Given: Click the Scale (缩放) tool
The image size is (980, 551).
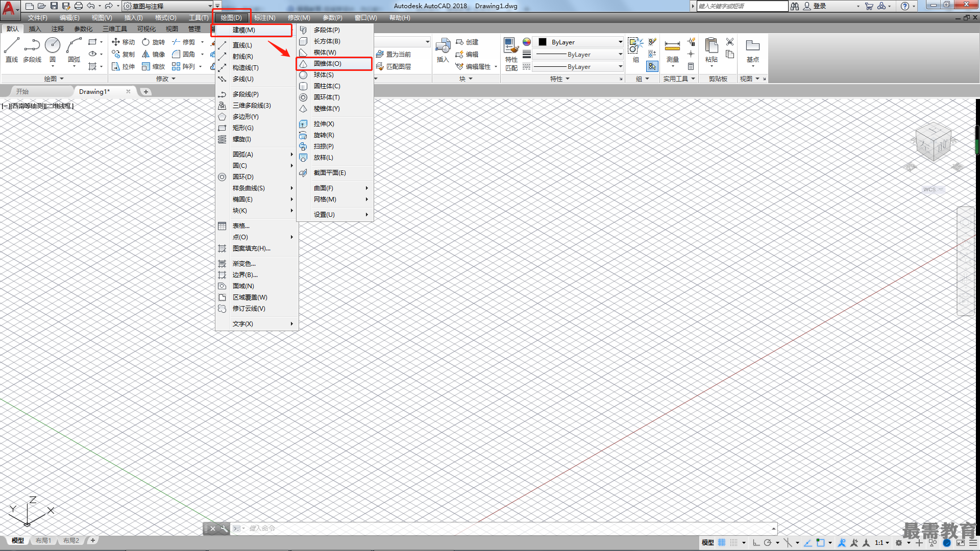Looking at the screenshot, I should 154,67.
